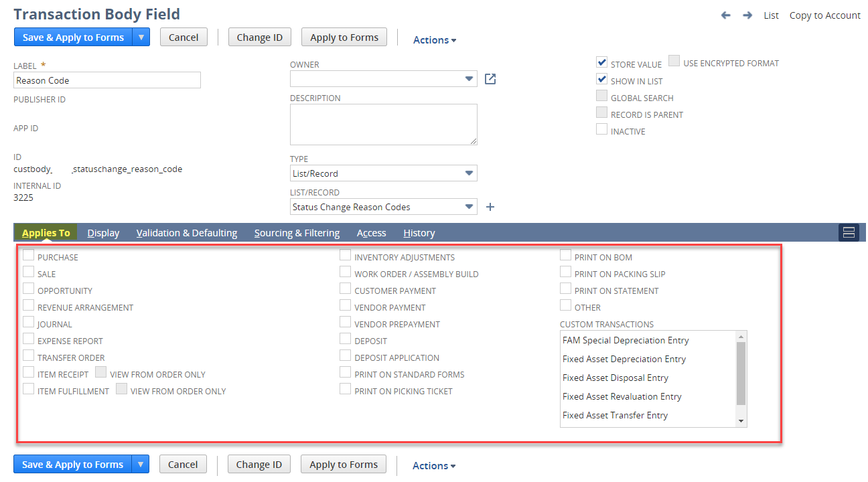Uncheck the Store Value checkbox
Viewport: 868px width, 482px height.
tap(601, 62)
